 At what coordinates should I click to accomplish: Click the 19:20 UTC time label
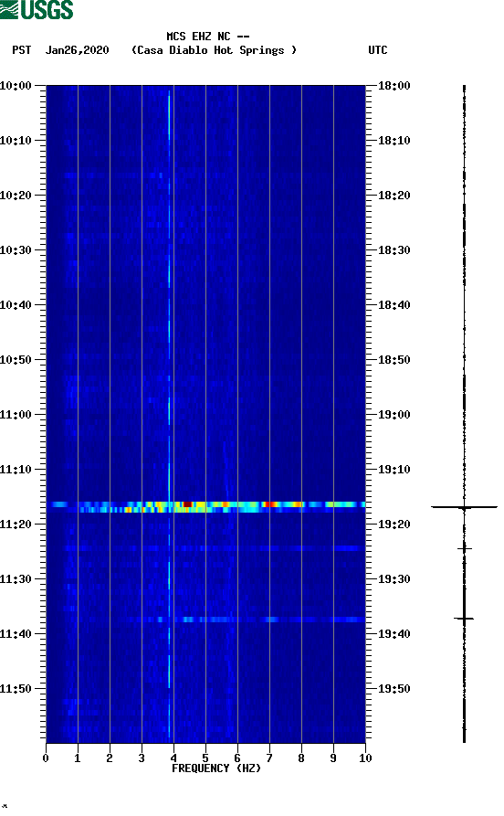(394, 525)
